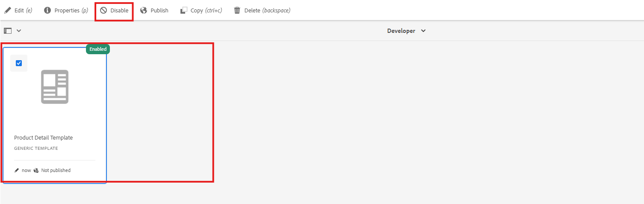Image resolution: width=644 pixels, height=204 pixels.
Task: Click the Properties info icon
Action: click(48, 10)
